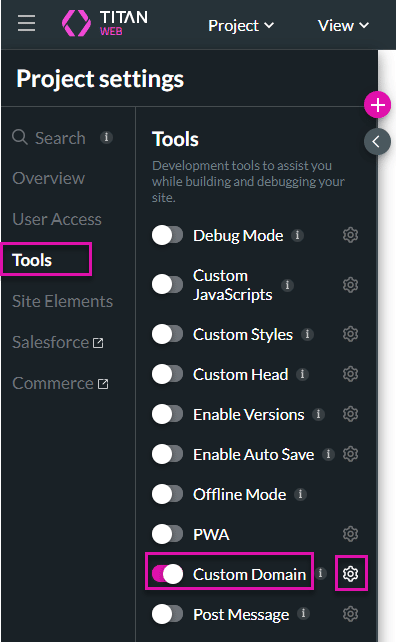
Task: Click the Debug Mode label
Action: tap(238, 235)
